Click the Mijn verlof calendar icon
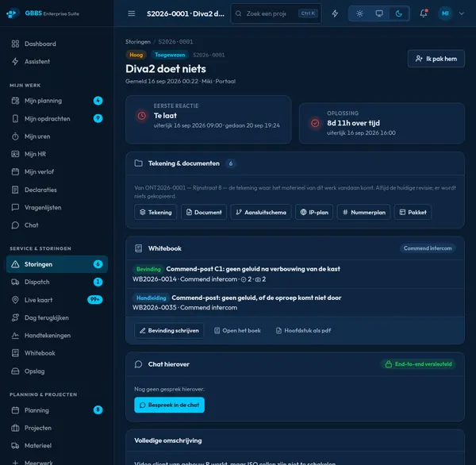The image size is (476, 465). [x=15, y=171]
